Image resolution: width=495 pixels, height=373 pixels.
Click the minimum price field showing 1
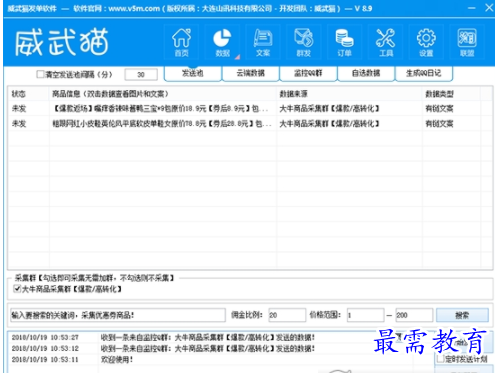(365, 315)
